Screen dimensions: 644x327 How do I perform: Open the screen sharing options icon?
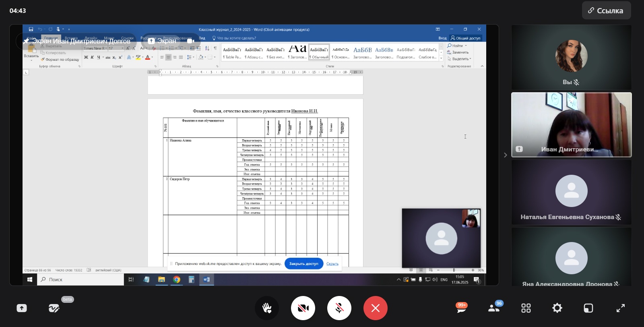(22, 308)
